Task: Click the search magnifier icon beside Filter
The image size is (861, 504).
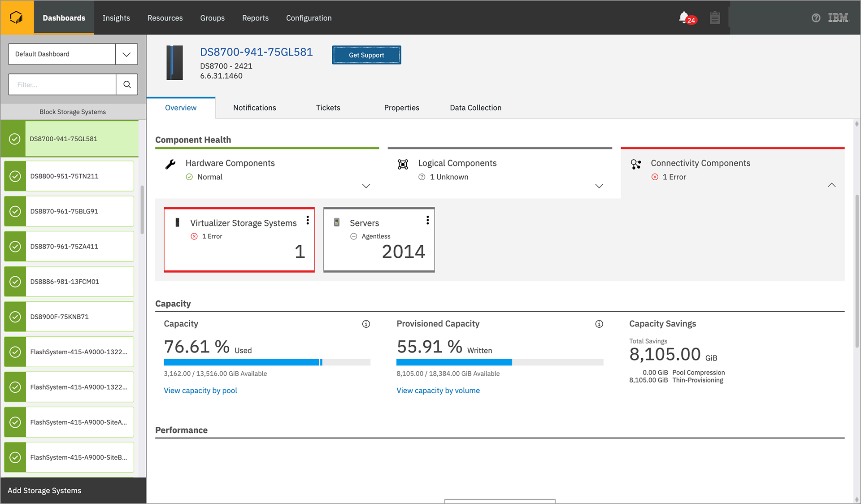Action: [127, 84]
